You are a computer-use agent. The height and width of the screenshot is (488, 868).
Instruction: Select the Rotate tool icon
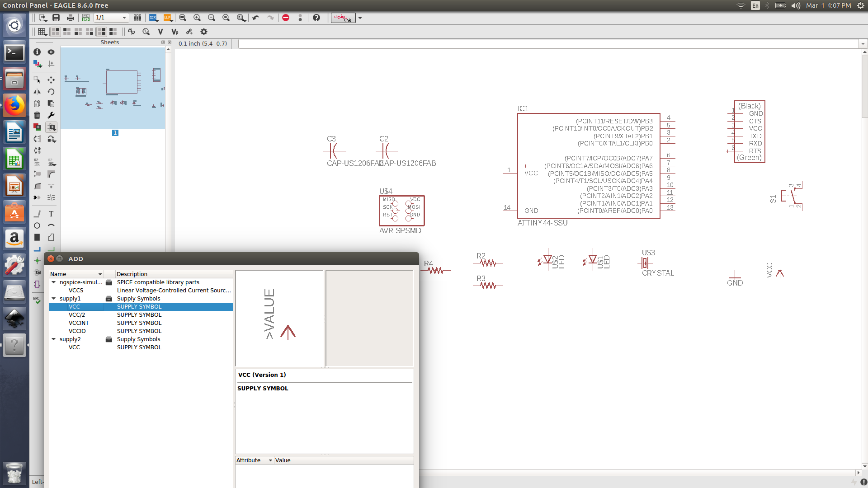[x=51, y=91]
